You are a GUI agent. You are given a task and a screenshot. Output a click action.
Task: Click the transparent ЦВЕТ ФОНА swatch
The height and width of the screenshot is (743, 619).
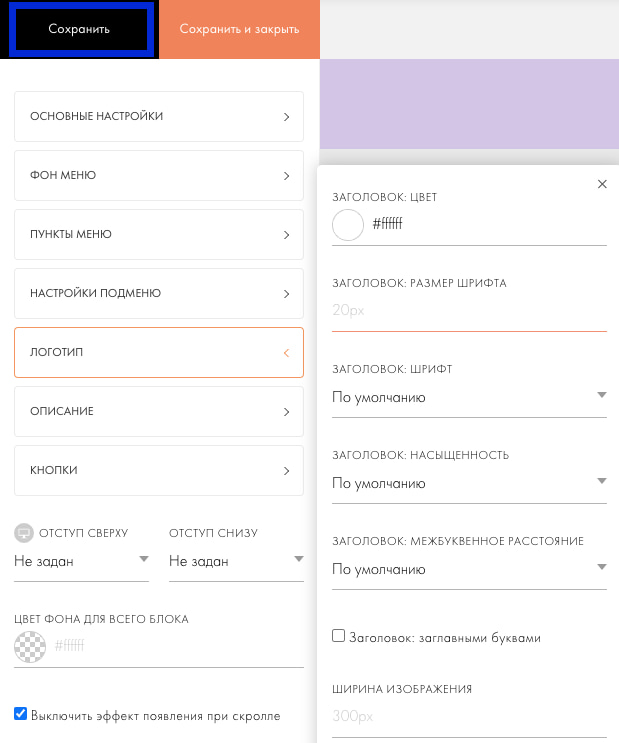pyautogui.click(x=30, y=647)
